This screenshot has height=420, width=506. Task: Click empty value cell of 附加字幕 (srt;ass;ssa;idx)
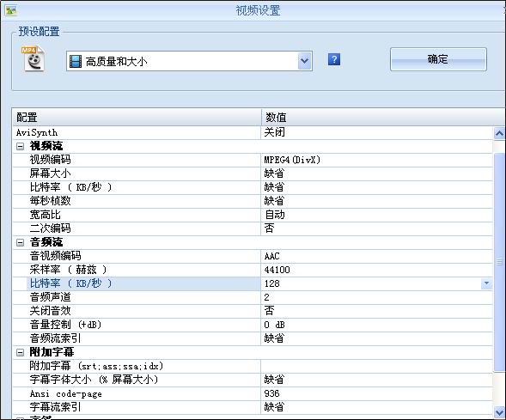click(376, 366)
